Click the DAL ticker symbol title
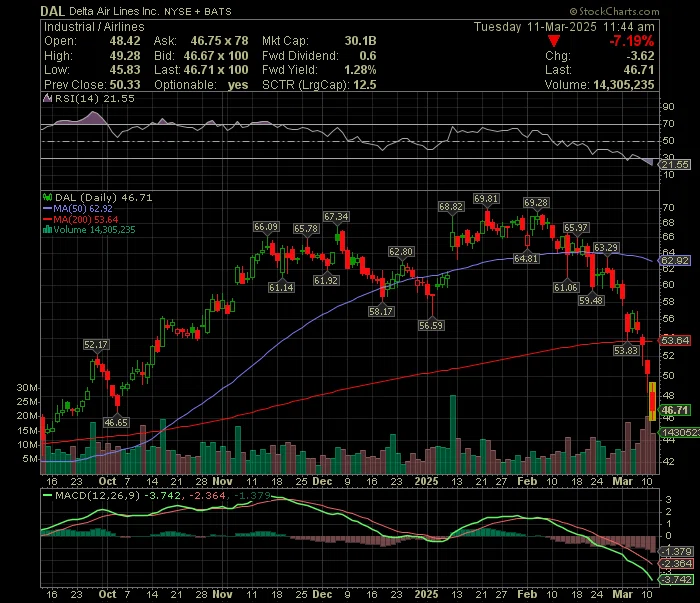The image size is (700, 603). (x=52, y=11)
